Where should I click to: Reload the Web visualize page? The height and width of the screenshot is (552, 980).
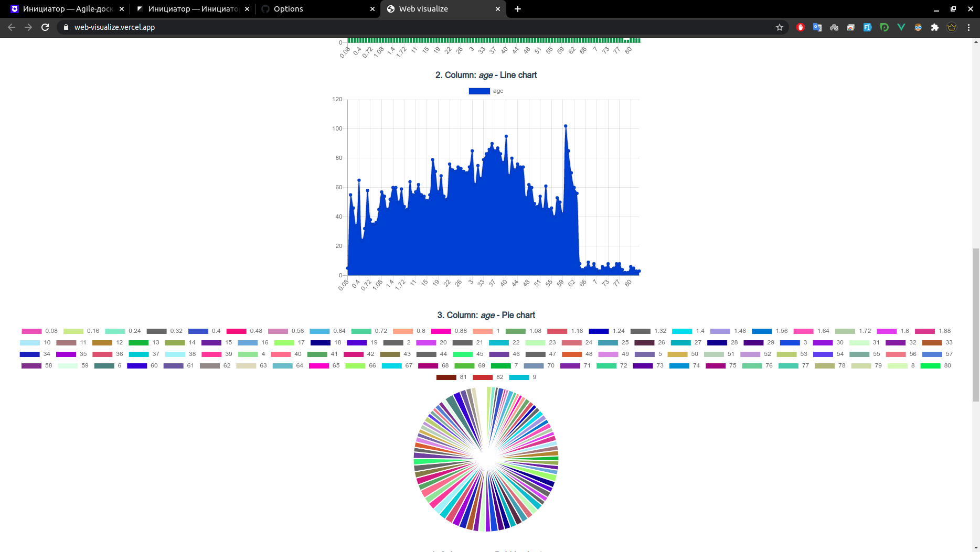pyautogui.click(x=45, y=27)
